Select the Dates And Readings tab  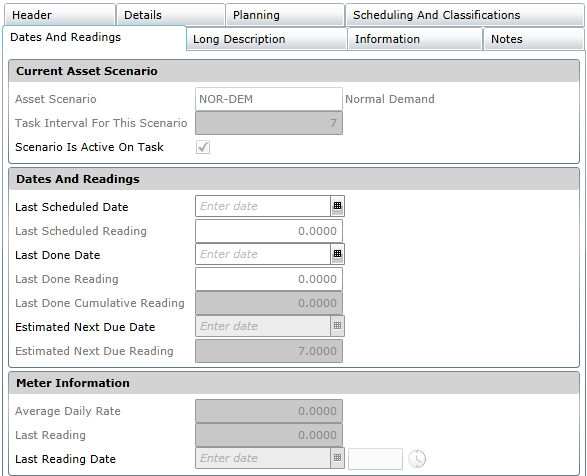coord(94,37)
